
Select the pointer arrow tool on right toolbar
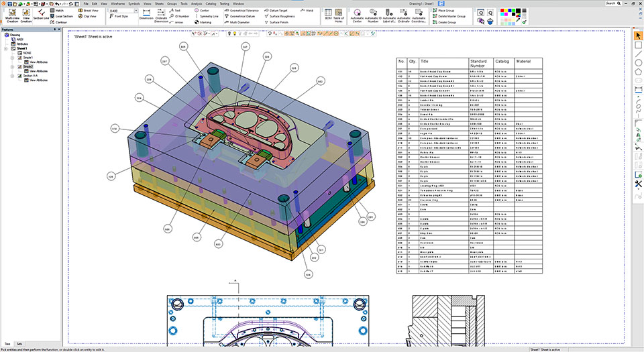638,36
